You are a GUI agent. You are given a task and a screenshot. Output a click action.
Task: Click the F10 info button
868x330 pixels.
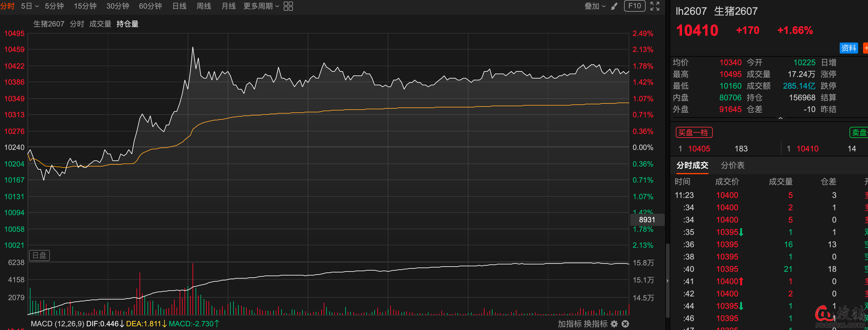click(635, 6)
